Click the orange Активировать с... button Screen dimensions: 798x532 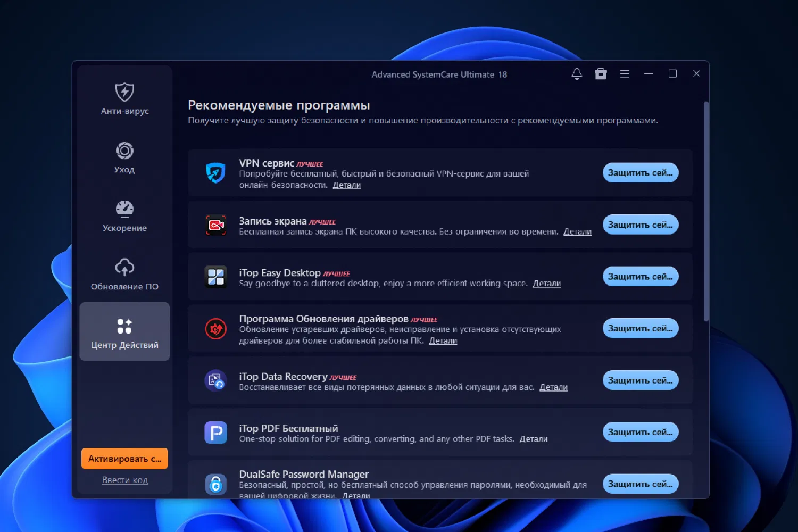[x=124, y=459]
